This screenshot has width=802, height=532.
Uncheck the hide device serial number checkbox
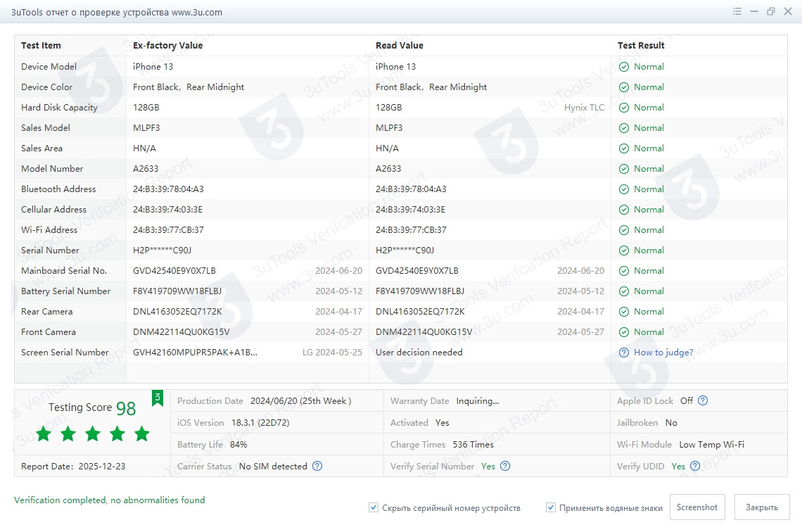click(374, 507)
